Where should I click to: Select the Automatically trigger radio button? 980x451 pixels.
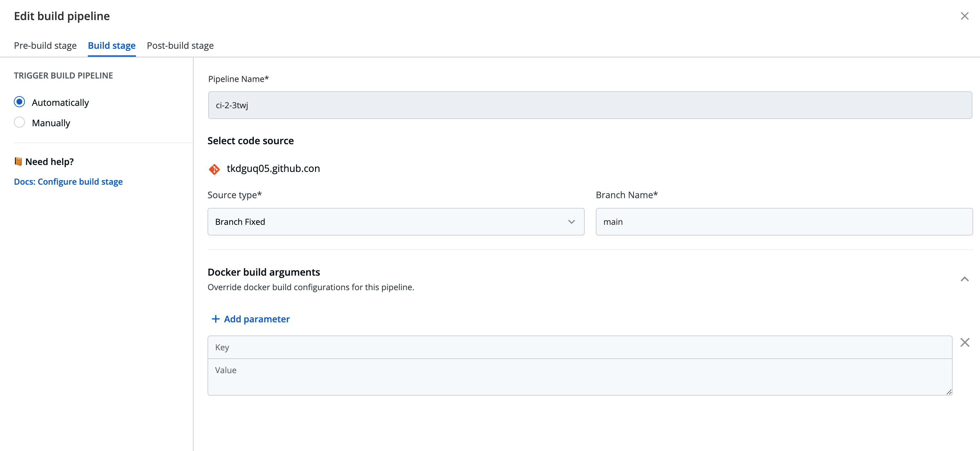tap(20, 102)
